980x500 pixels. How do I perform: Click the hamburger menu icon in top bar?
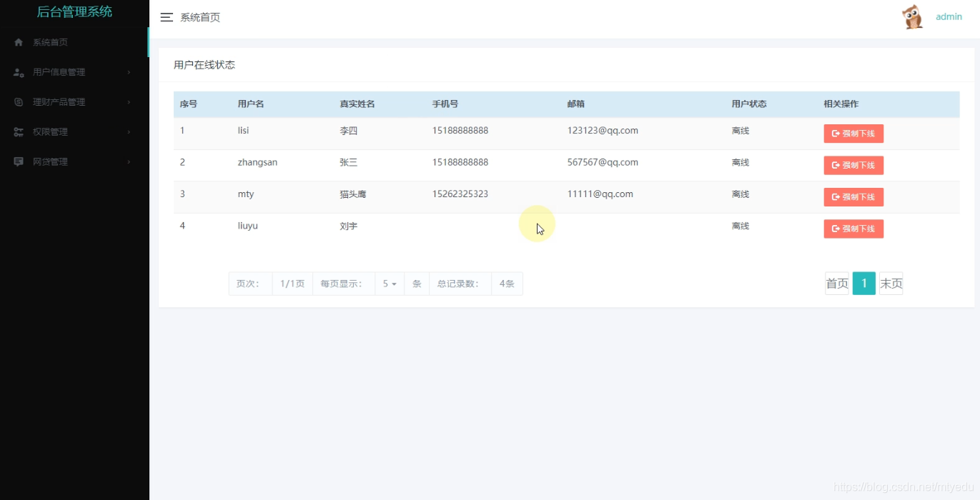pos(167,17)
